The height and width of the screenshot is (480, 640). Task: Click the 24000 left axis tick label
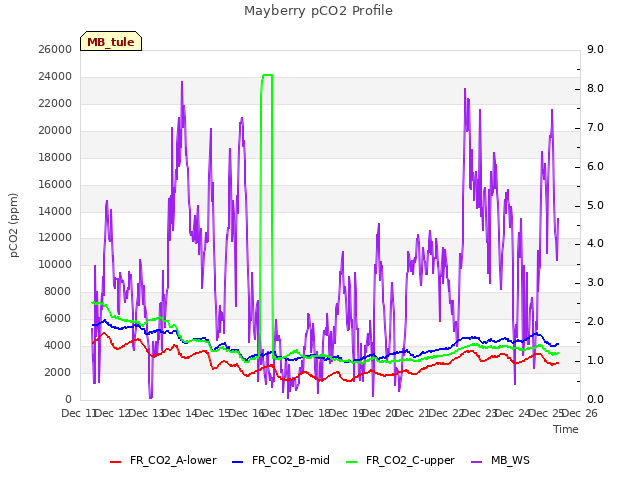(55, 76)
